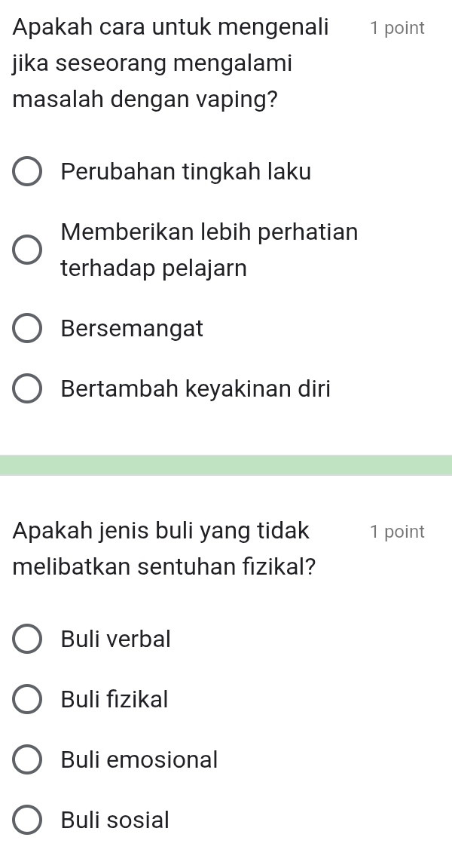Click "1 point" beside the vaping question

pyautogui.click(x=397, y=29)
